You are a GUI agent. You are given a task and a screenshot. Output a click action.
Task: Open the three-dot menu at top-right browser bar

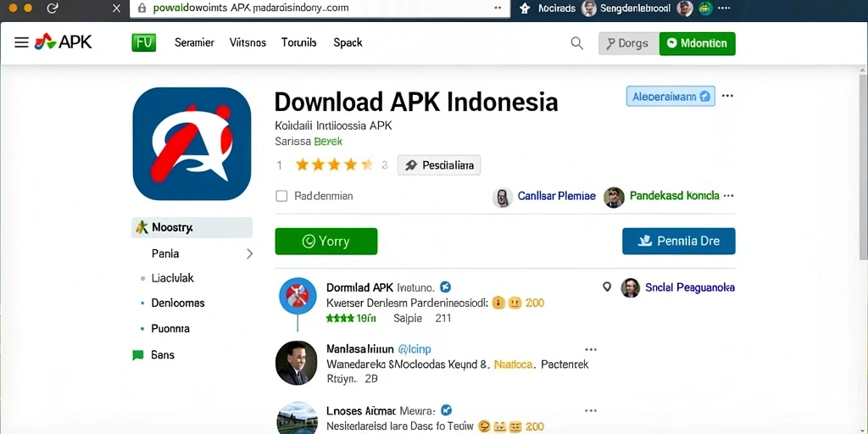[724, 8]
